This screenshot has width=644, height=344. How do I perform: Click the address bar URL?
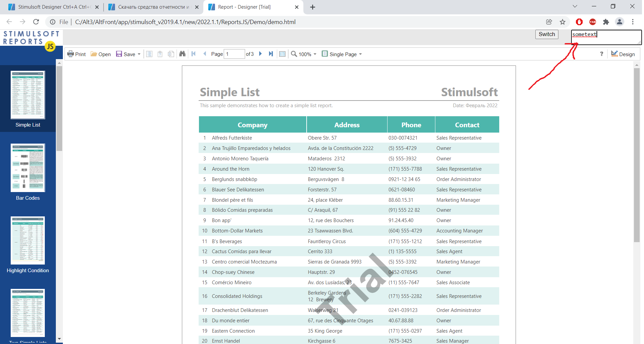pyautogui.click(x=185, y=22)
